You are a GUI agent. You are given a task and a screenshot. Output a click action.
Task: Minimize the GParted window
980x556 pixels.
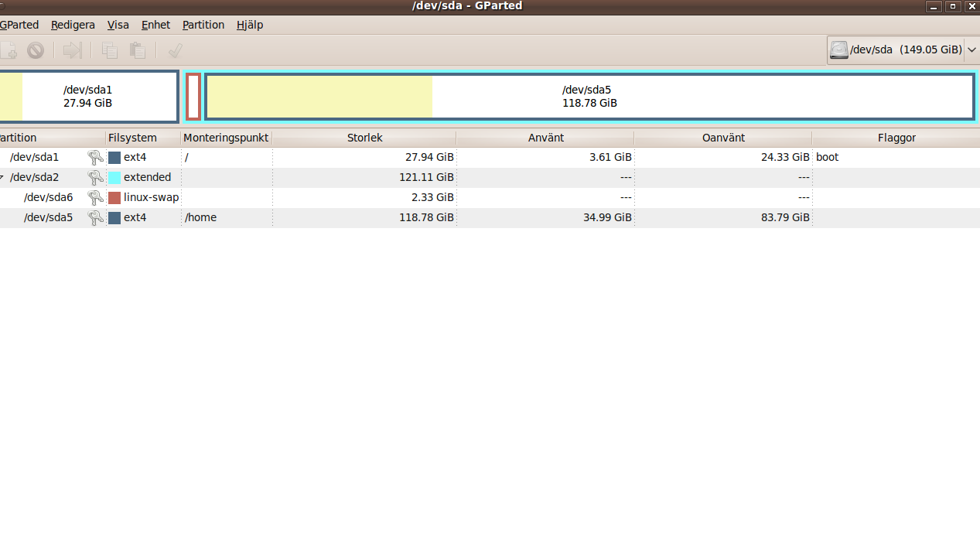pos(934,6)
